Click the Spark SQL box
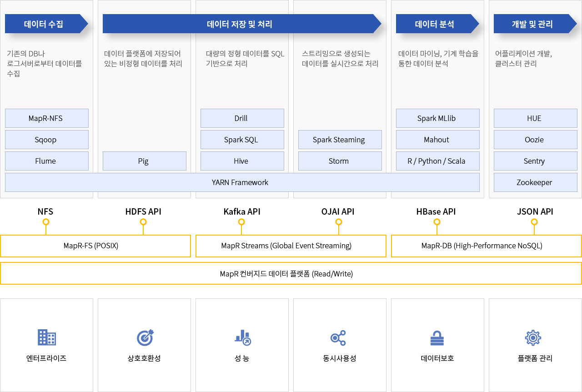Image resolution: width=582 pixels, height=392 pixels. click(x=242, y=140)
